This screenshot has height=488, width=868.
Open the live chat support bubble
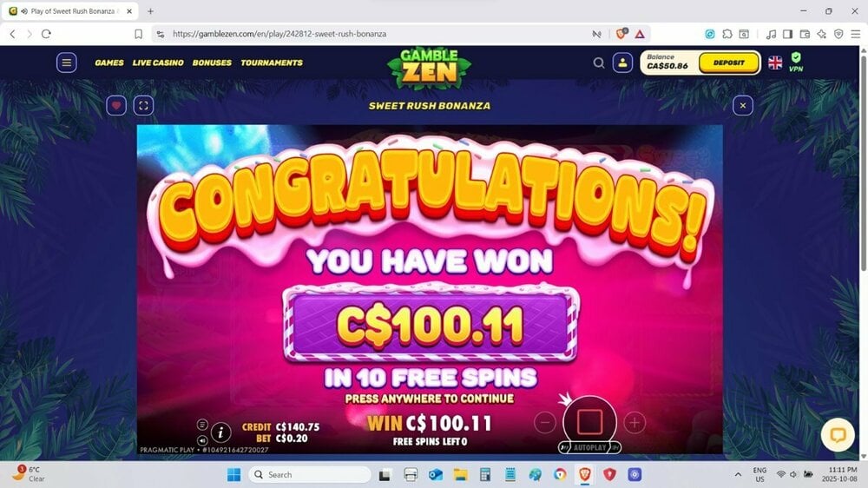point(838,435)
